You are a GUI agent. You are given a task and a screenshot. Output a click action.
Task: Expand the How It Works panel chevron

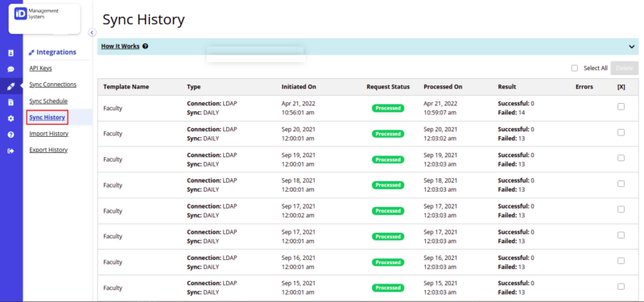pyautogui.click(x=632, y=47)
